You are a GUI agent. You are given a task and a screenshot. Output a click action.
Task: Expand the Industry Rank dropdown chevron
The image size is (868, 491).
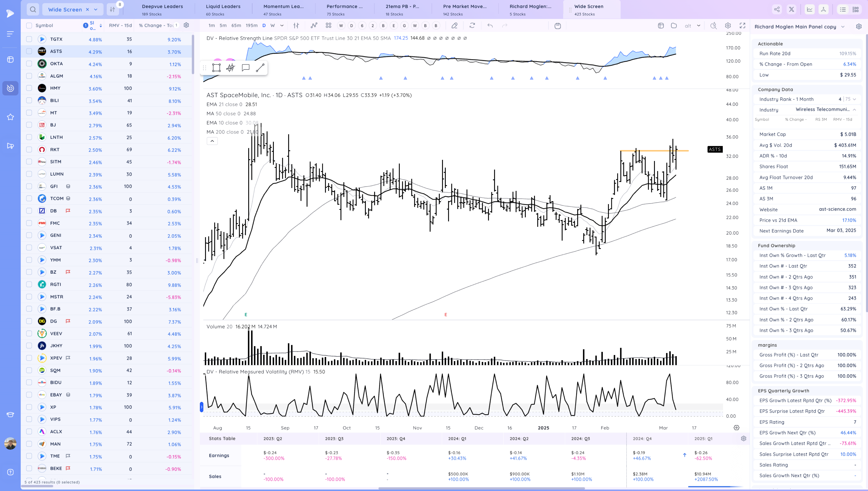[x=855, y=99]
